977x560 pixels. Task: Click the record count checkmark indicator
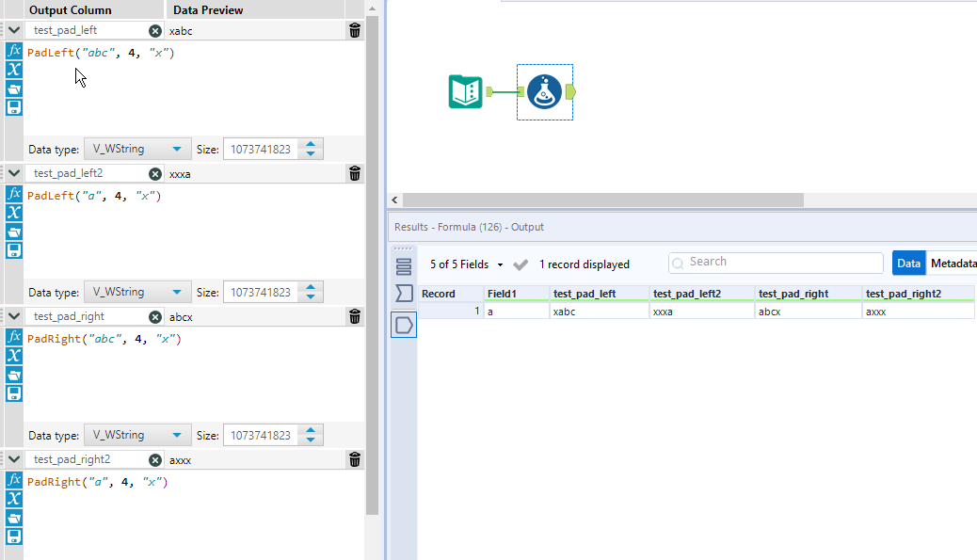[x=521, y=264]
